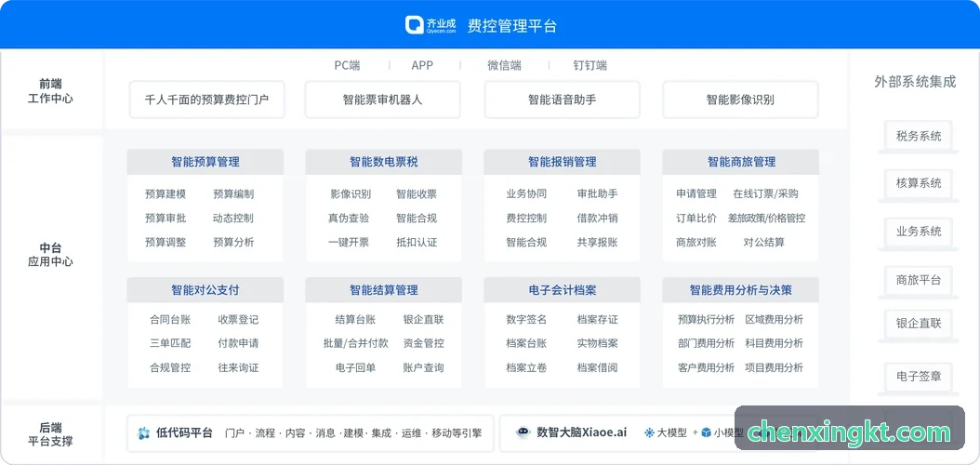The image size is (980, 465).
Task: Click the 电子会计档案 module header
Action: pos(562,290)
